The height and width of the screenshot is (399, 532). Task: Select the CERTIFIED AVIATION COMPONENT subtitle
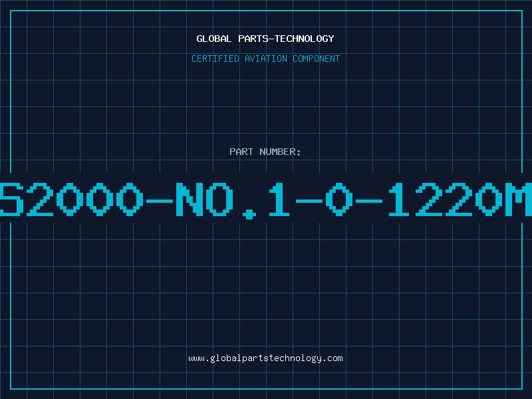[x=265, y=59]
